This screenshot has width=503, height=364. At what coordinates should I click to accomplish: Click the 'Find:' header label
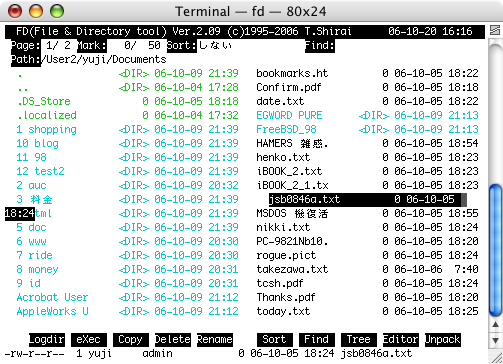(320, 45)
